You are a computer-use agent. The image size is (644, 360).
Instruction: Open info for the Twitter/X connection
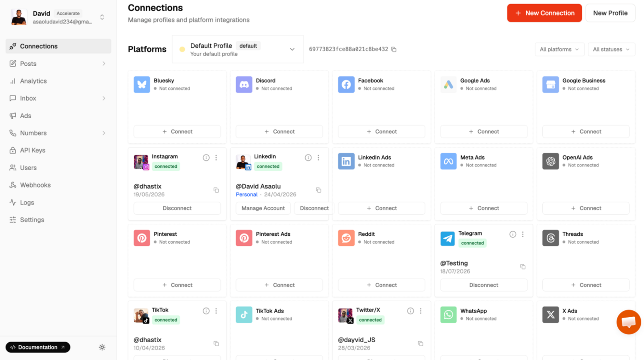tap(410, 311)
